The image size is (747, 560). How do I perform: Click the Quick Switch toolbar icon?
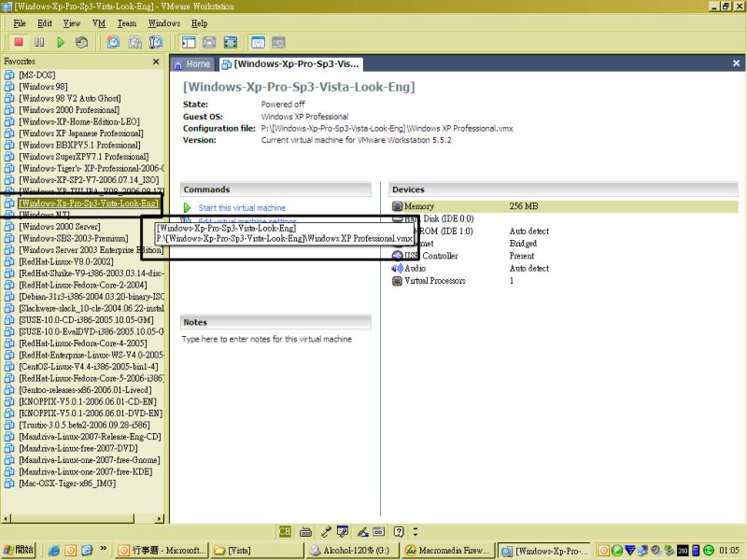209,42
